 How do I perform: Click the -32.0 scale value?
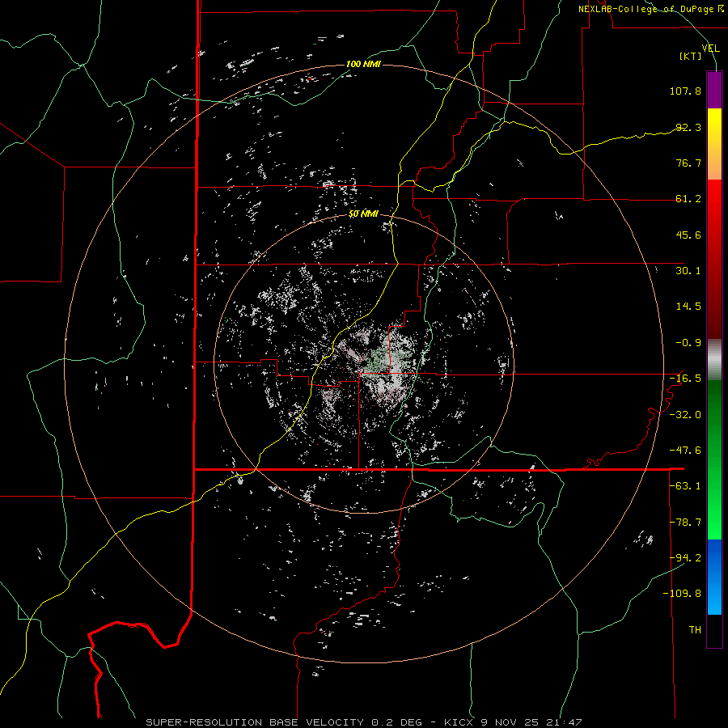(x=685, y=415)
